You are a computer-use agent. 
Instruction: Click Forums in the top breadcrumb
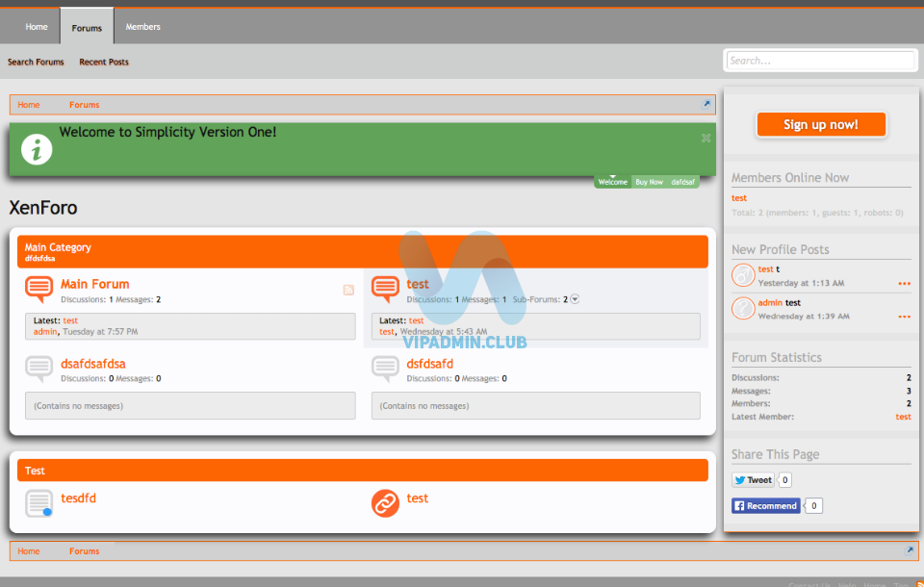click(x=85, y=105)
